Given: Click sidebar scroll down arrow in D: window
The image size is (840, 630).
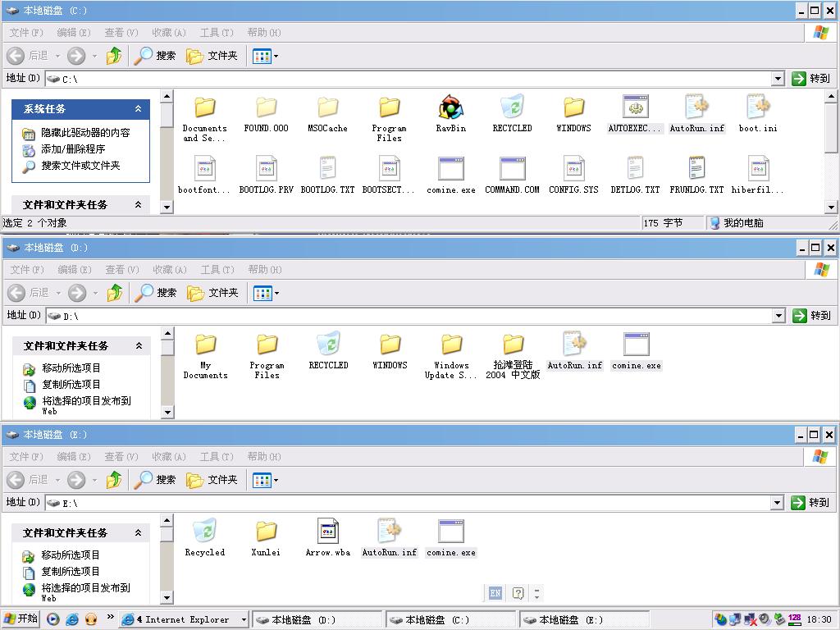Looking at the screenshot, I should (167, 412).
